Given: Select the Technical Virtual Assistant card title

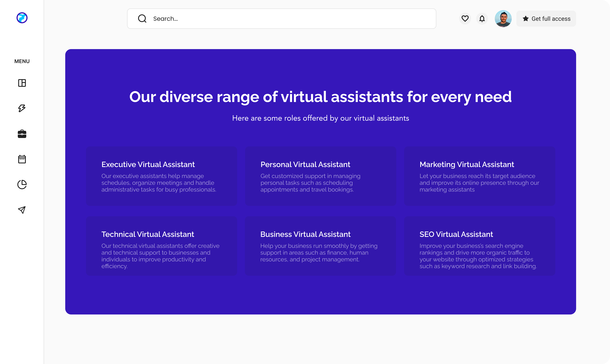Looking at the screenshot, I should point(148,234).
